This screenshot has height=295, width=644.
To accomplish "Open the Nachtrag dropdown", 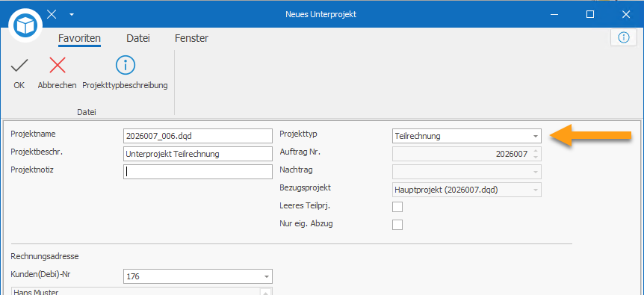I will pyautogui.click(x=535, y=172).
